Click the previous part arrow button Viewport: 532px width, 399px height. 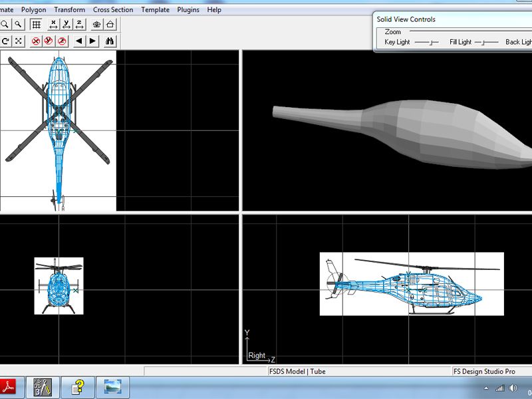(79, 40)
